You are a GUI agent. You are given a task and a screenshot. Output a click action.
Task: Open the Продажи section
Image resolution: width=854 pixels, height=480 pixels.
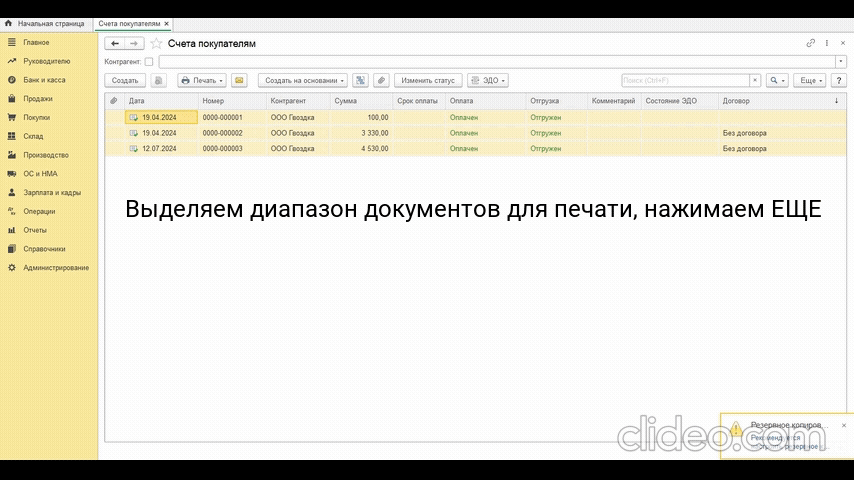pos(38,99)
